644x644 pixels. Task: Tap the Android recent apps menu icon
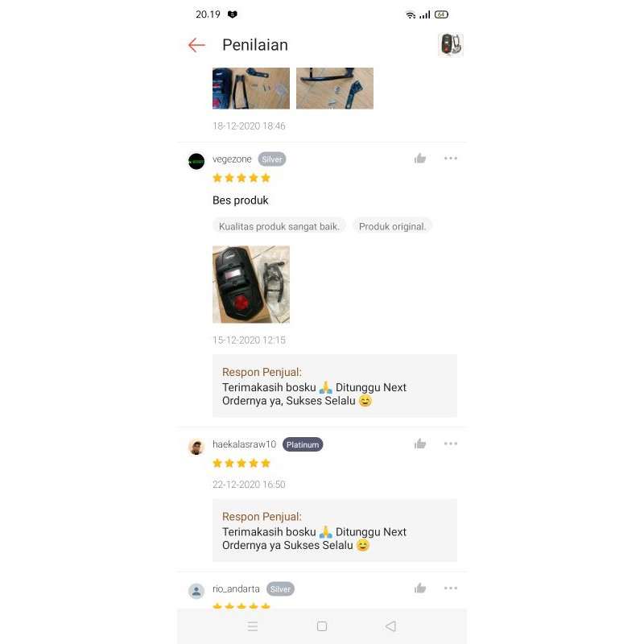(253, 626)
